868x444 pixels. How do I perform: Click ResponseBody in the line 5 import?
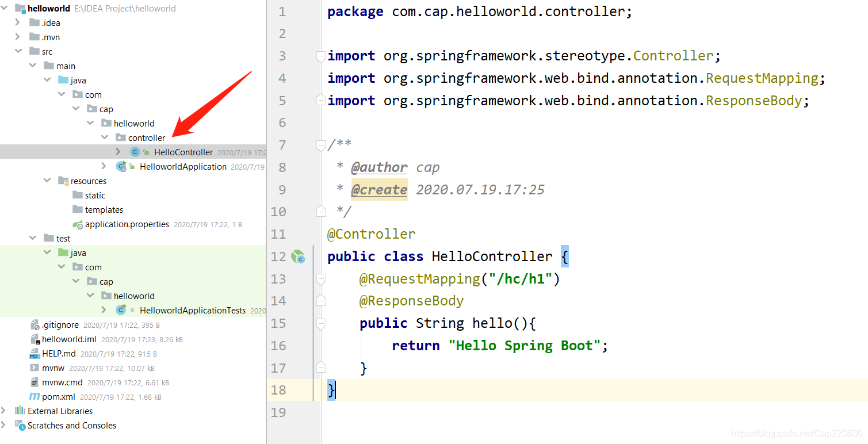[754, 101]
